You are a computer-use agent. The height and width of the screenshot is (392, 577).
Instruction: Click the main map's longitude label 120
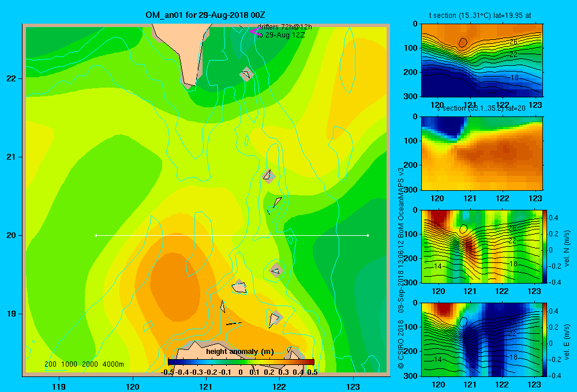pos(133,386)
